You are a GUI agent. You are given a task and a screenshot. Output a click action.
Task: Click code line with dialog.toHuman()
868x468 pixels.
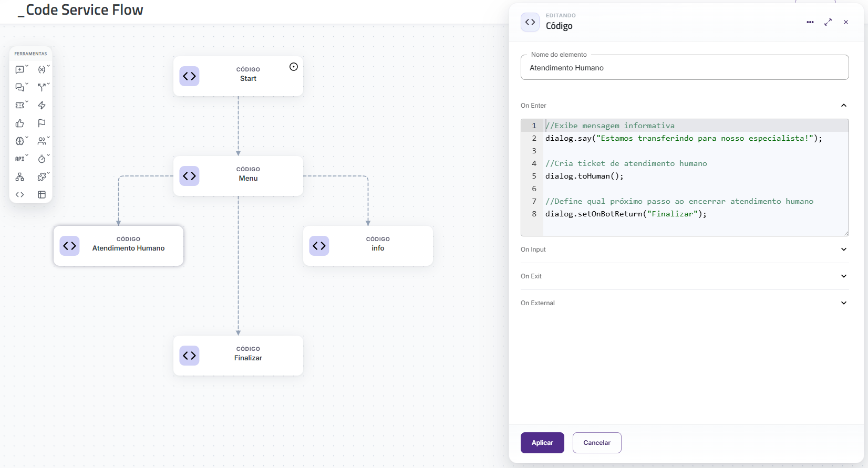click(584, 176)
